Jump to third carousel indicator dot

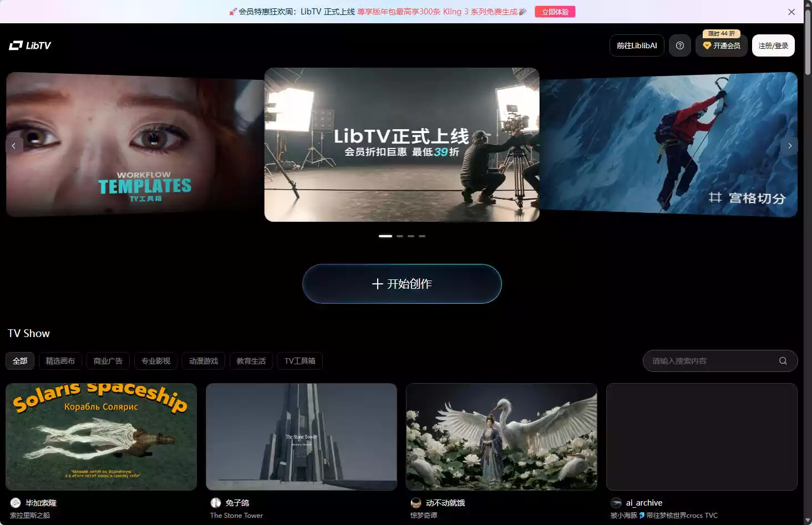click(411, 236)
